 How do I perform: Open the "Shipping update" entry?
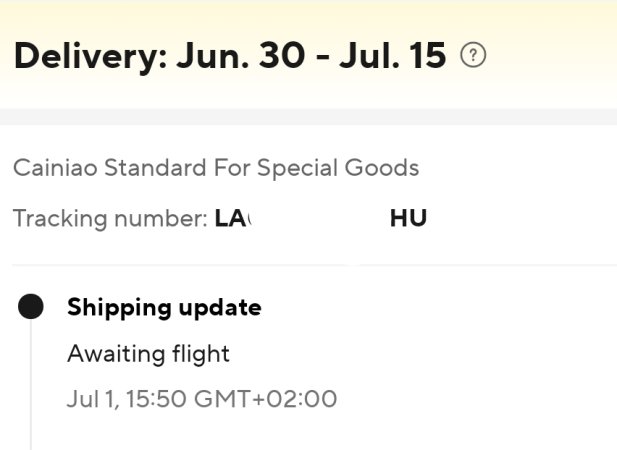coord(164,307)
